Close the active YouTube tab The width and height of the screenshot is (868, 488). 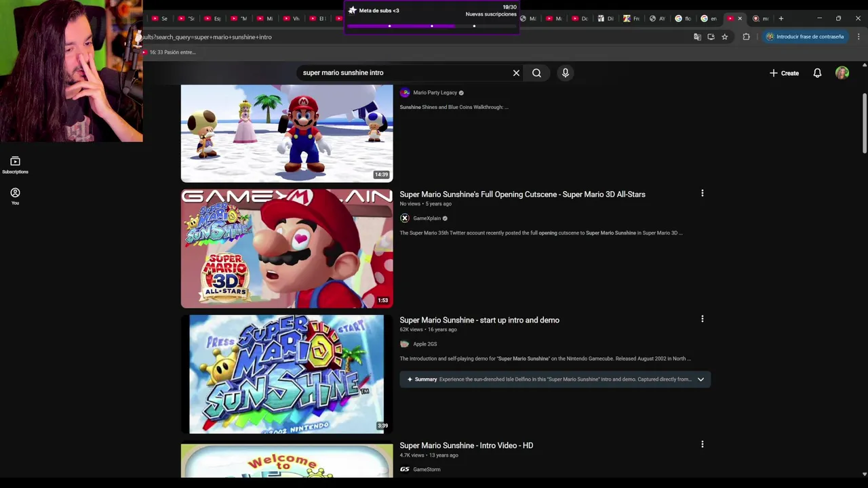coord(739,18)
